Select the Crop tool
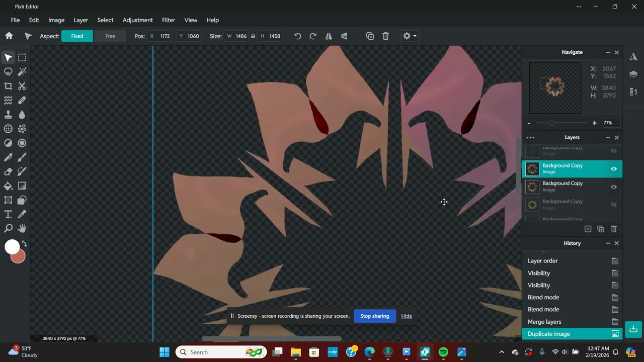The width and height of the screenshot is (644, 362). coord(8,86)
